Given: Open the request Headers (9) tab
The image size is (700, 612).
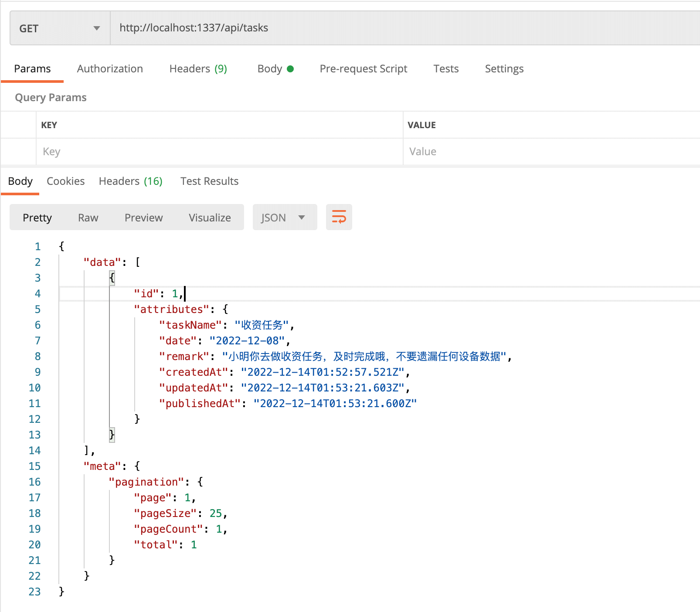Looking at the screenshot, I should pyautogui.click(x=198, y=69).
